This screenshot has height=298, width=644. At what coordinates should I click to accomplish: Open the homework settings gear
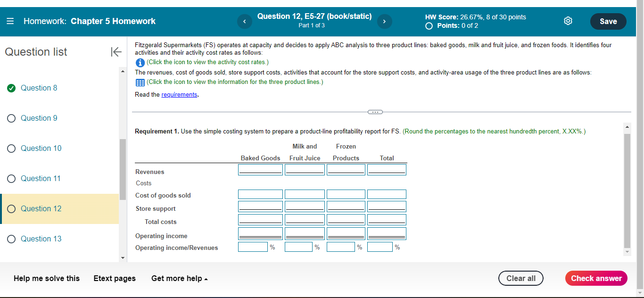click(568, 21)
